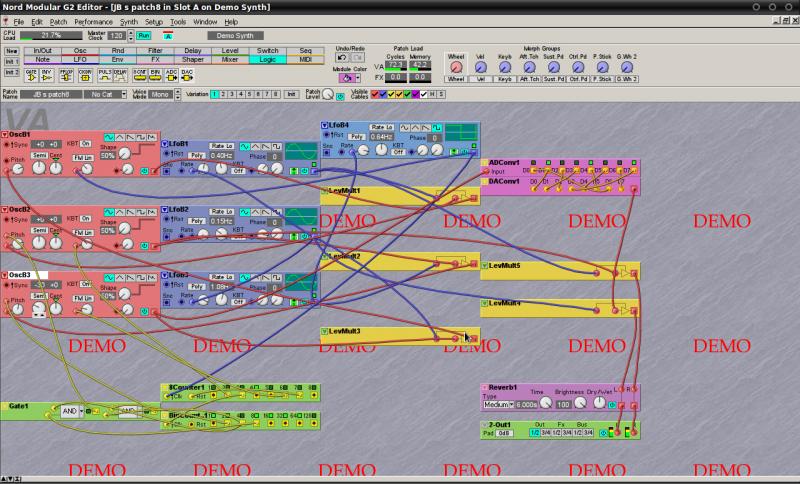Add an ADC converter module icon
Image resolution: width=800 pixels, height=484 pixels.
pyautogui.click(x=171, y=75)
